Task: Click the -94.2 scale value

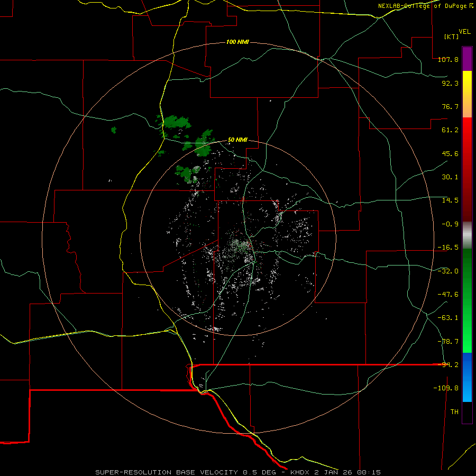Action: pyautogui.click(x=448, y=365)
